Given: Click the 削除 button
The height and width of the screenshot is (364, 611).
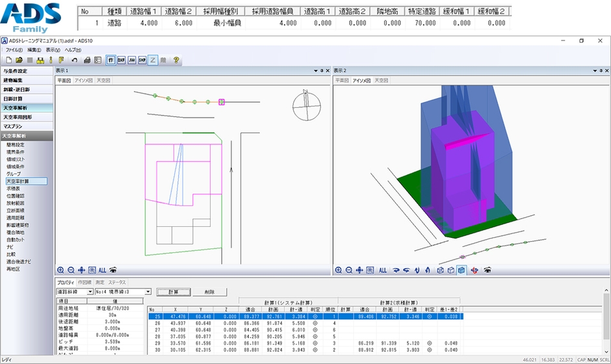Looking at the screenshot, I should [x=209, y=292].
